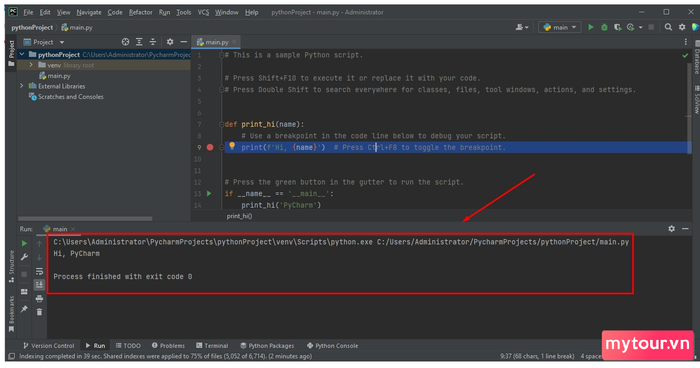Toggle fold marker at def print_hi line
This screenshot has height=368, width=700.
[221, 125]
